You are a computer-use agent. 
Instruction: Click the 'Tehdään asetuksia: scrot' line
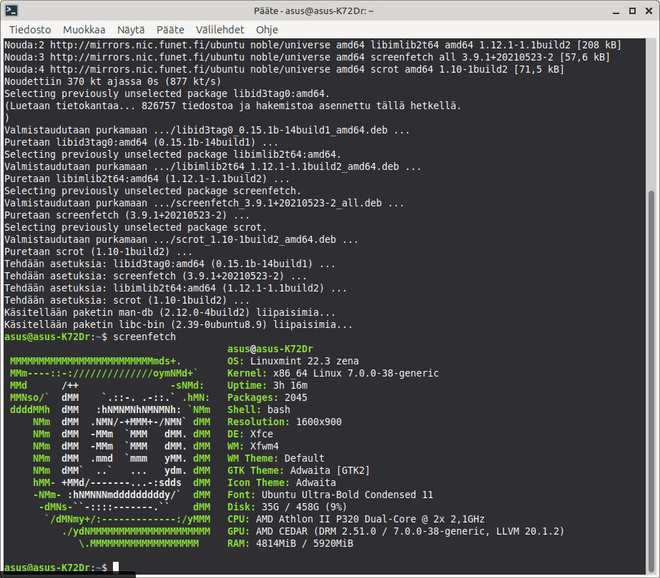(x=127, y=301)
